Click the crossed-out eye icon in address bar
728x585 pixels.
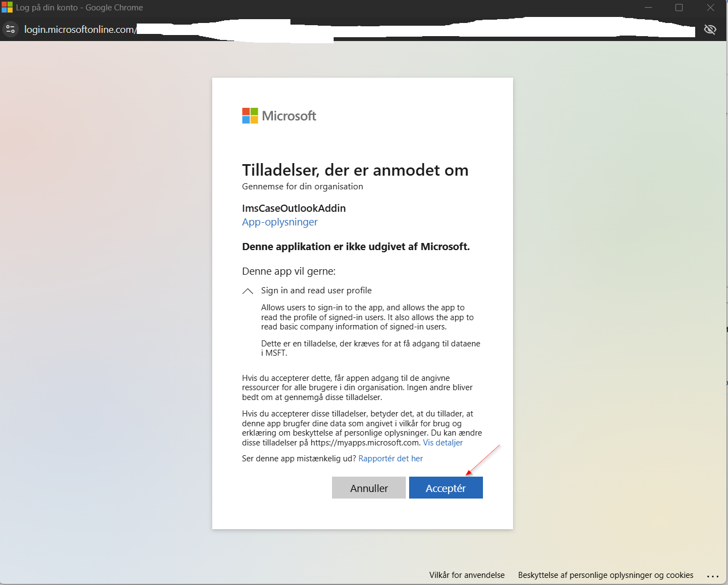pos(710,30)
